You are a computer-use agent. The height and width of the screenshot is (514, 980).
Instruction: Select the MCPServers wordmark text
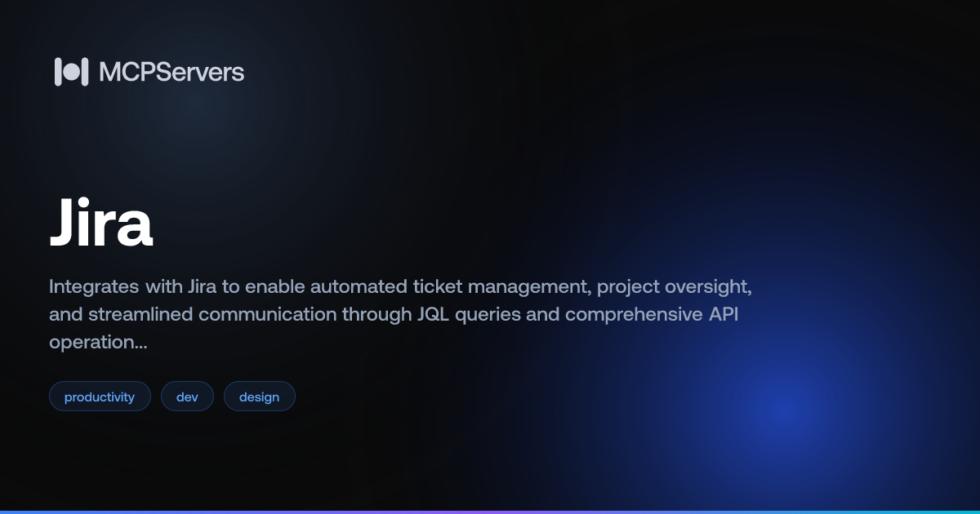click(x=171, y=72)
